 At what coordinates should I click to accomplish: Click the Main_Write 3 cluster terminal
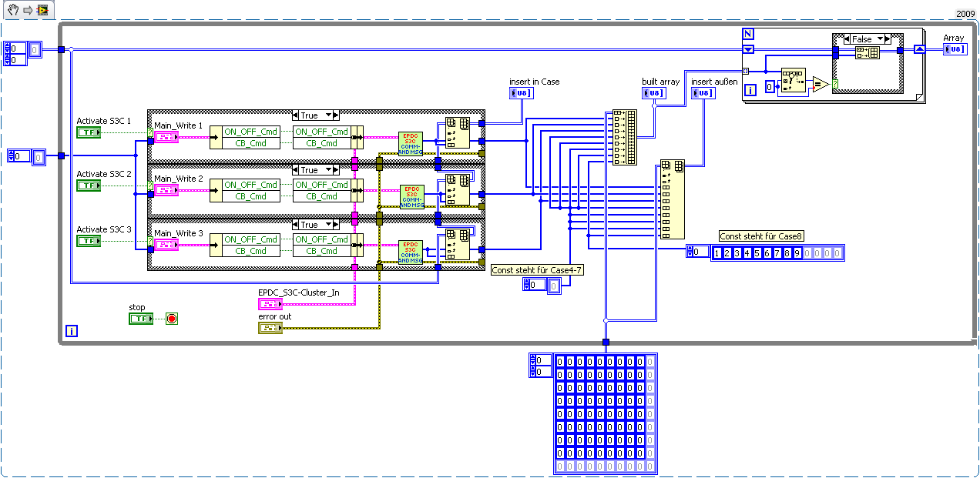click(x=166, y=245)
